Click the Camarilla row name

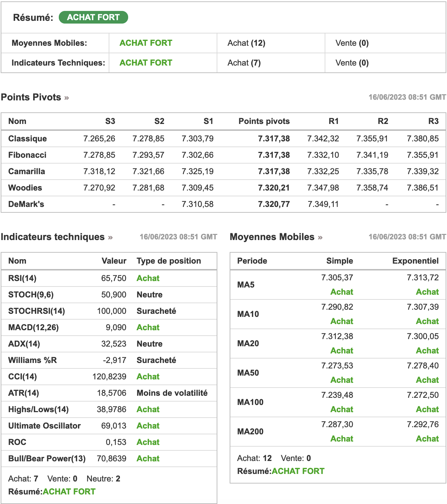[x=27, y=171]
